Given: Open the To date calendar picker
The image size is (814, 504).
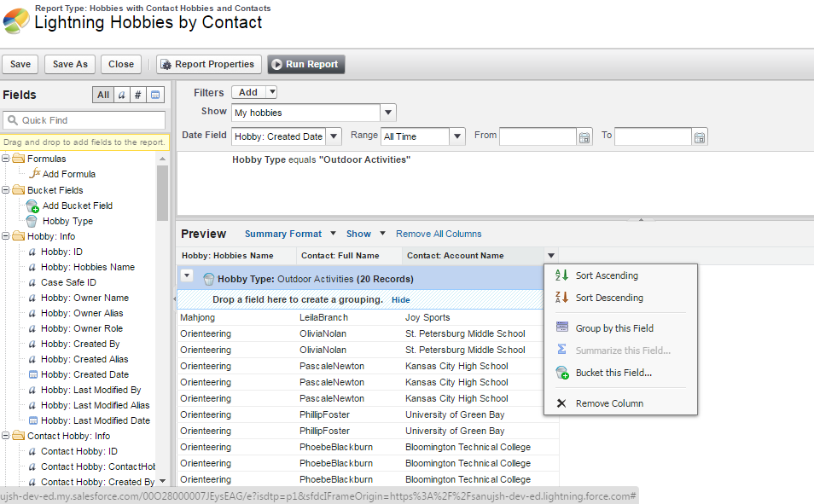Looking at the screenshot, I should pyautogui.click(x=700, y=137).
